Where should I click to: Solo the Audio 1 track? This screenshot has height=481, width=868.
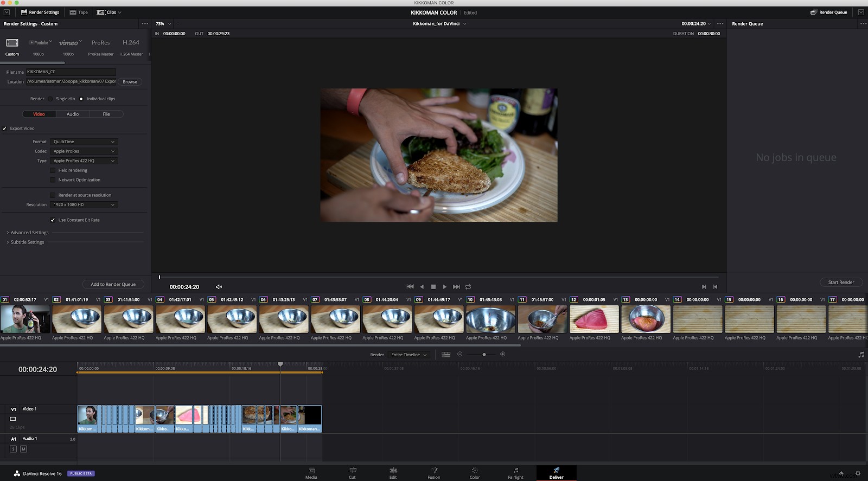(x=14, y=449)
